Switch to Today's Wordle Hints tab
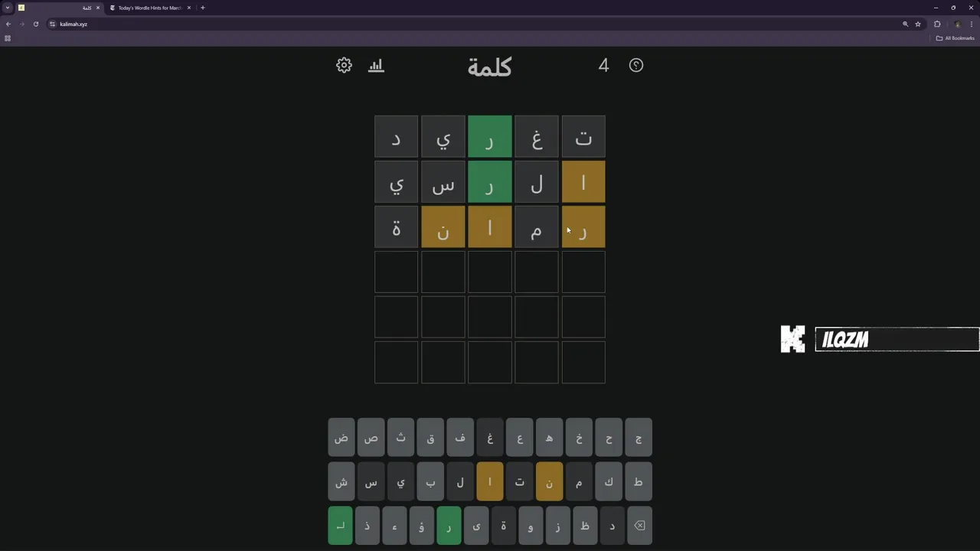This screenshot has height=551, width=980. [x=149, y=8]
